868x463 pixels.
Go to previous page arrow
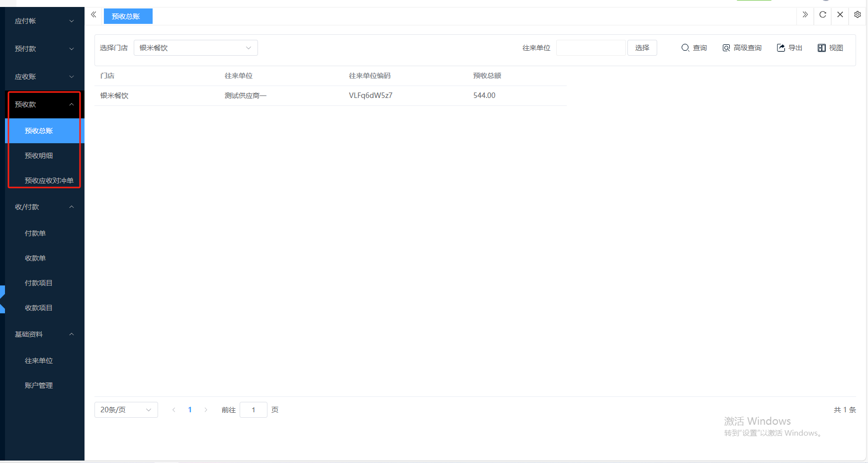pos(174,410)
